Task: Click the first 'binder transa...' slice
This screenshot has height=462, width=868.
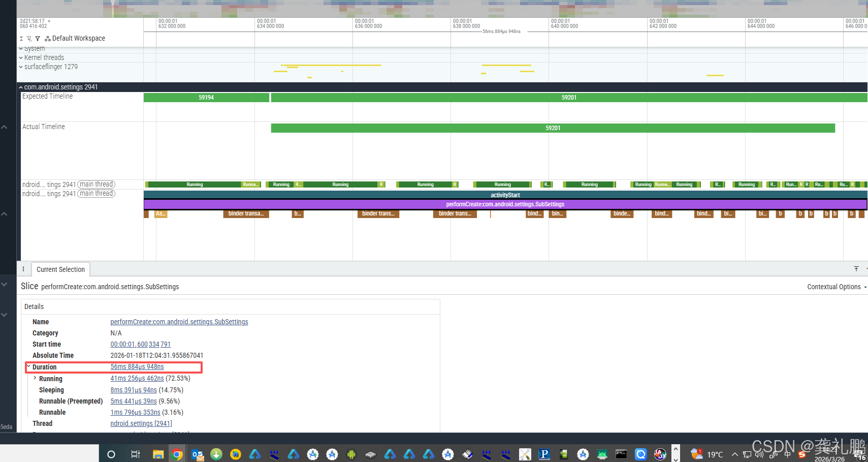Action: click(x=246, y=214)
